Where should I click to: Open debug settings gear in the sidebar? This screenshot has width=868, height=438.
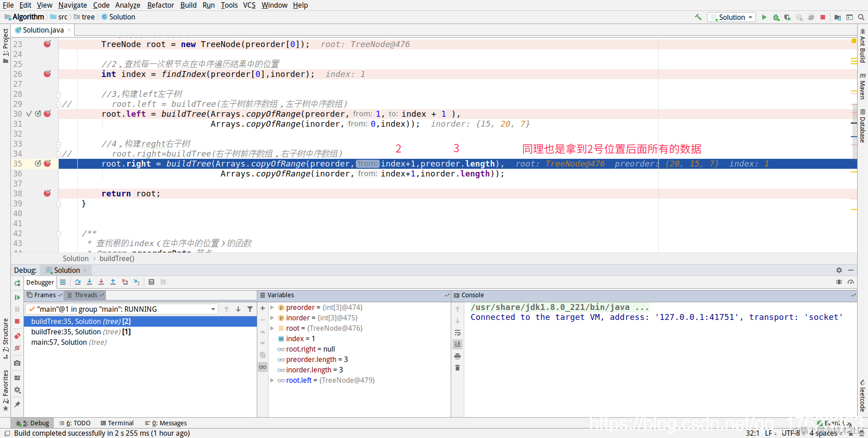click(17, 390)
